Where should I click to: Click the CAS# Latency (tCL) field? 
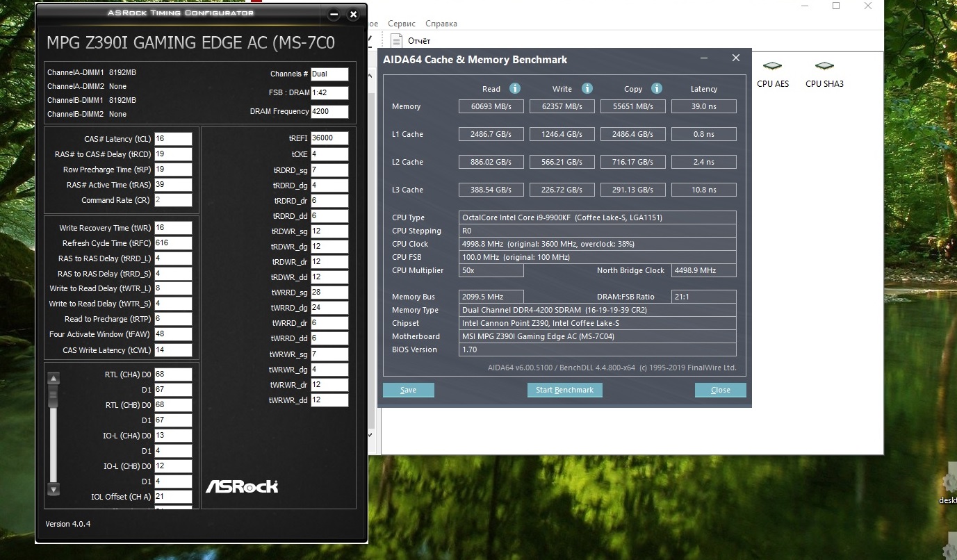(x=173, y=139)
